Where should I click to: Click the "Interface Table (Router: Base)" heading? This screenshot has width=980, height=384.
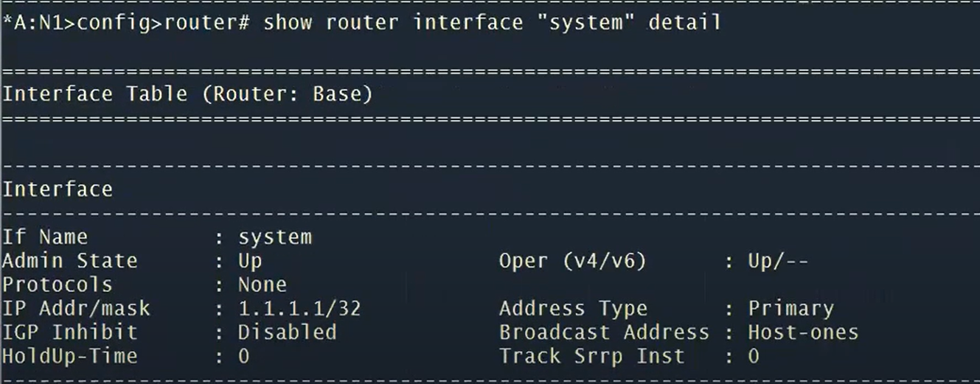coord(187,94)
